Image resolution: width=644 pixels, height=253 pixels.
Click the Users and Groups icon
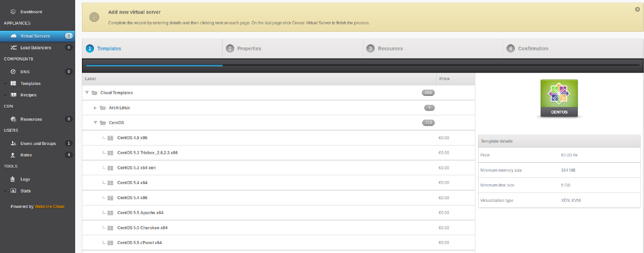click(13, 143)
